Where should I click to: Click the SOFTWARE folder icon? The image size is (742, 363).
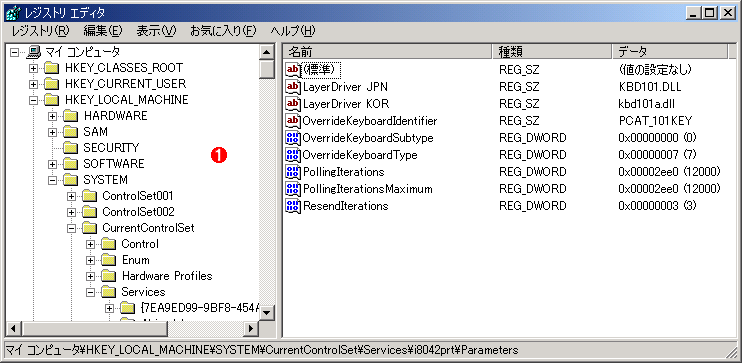pos(70,164)
